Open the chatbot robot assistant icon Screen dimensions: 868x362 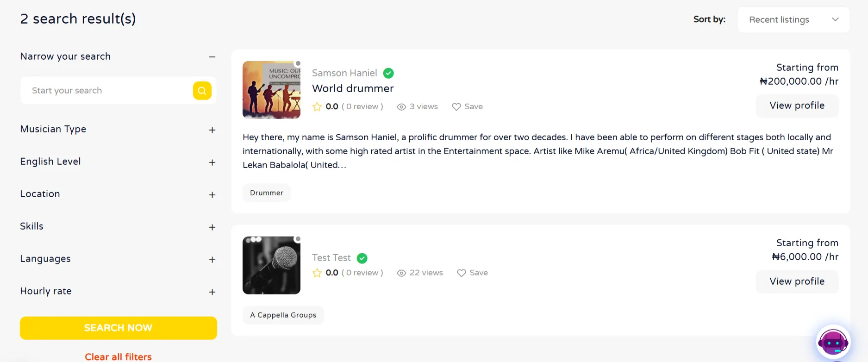click(833, 342)
